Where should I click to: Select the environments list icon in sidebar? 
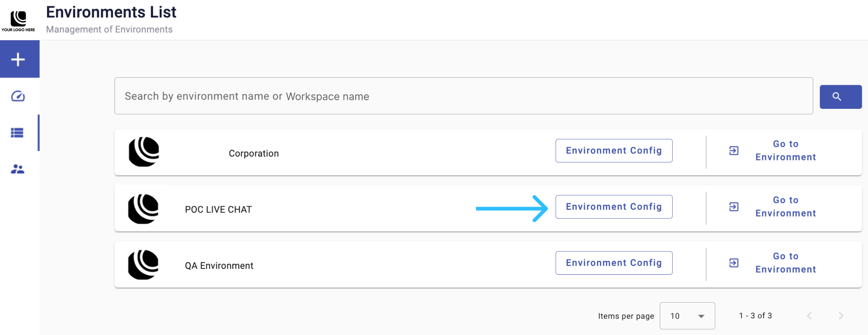coord(17,133)
